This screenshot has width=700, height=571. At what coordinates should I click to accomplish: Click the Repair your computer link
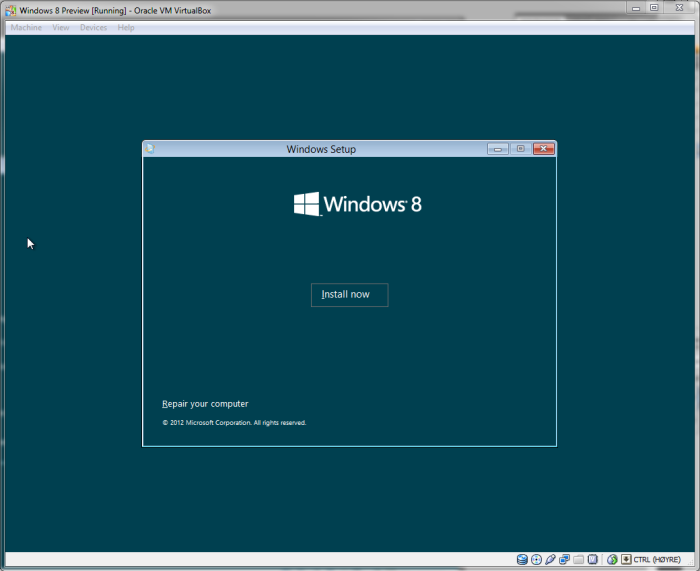[x=205, y=404]
